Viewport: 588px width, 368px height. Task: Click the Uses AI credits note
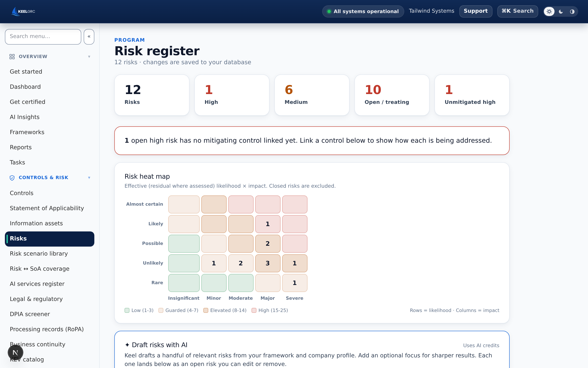(481, 345)
